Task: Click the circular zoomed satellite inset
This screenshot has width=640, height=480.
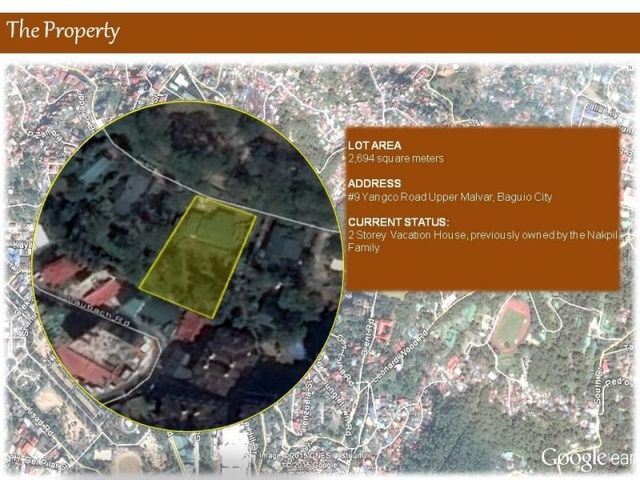Action: [188, 266]
